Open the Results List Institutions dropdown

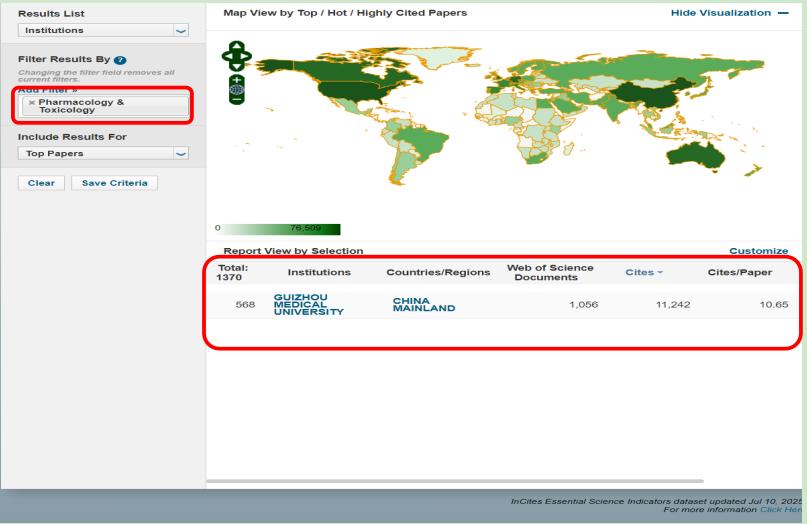tap(103, 30)
